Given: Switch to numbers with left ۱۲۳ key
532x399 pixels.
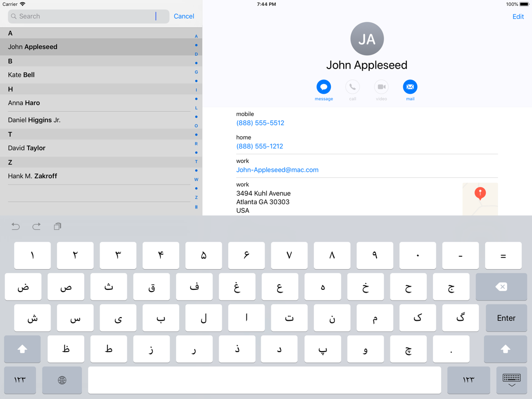Looking at the screenshot, I should point(20,380).
